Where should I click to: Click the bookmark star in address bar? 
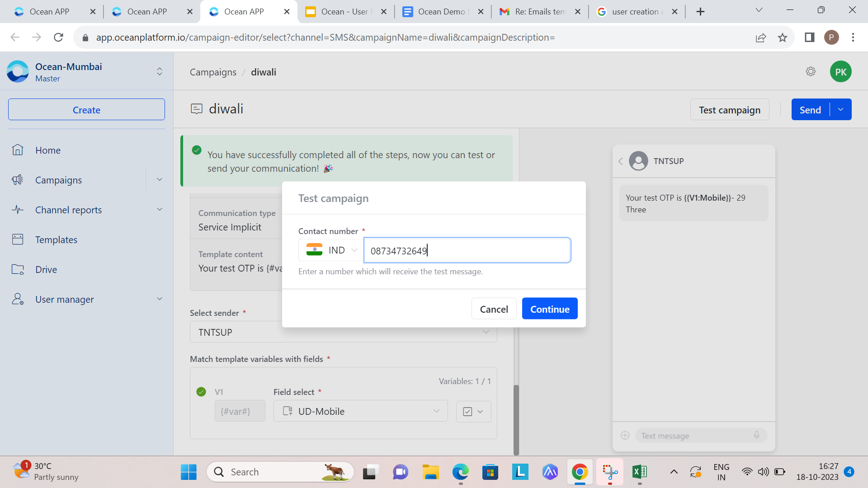coord(783,38)
